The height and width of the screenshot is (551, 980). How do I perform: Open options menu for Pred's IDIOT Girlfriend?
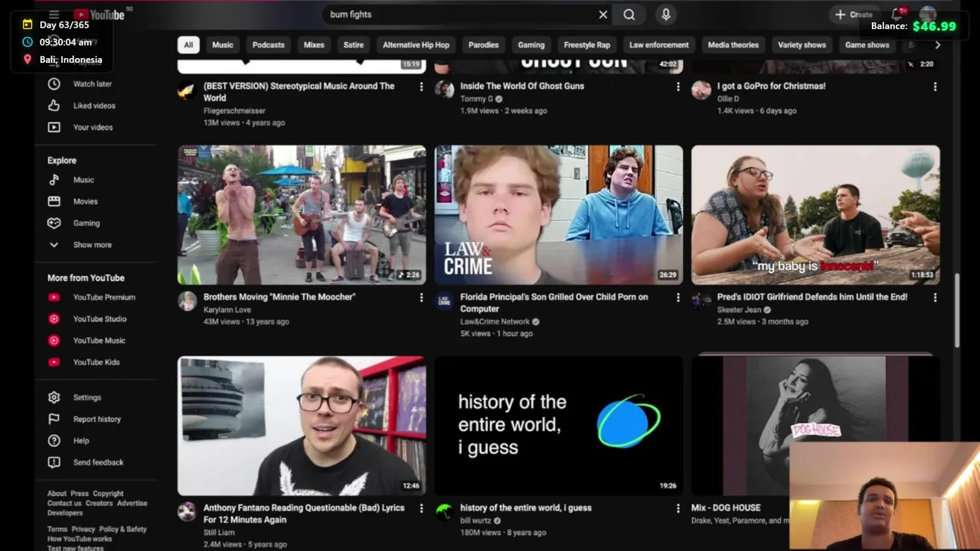[x=935, y=298]
